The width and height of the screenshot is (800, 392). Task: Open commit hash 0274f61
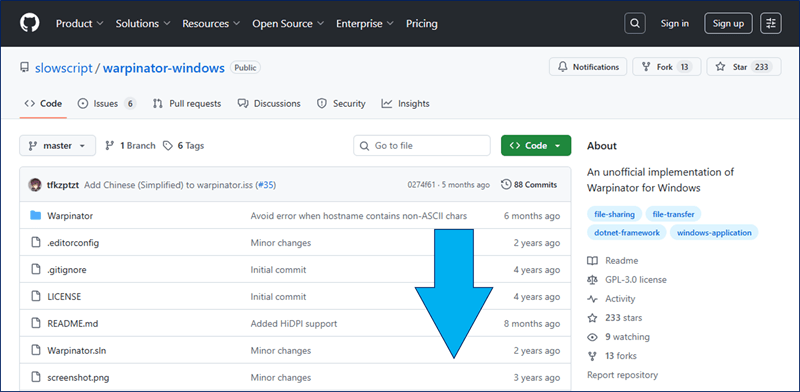421,185
